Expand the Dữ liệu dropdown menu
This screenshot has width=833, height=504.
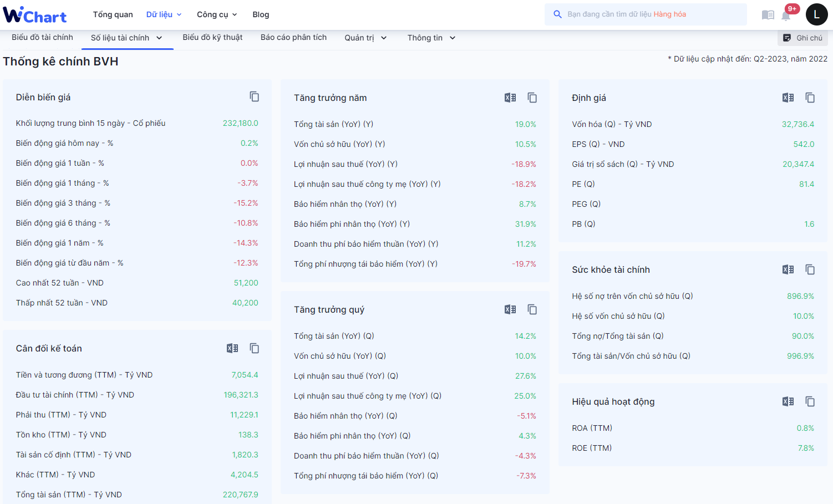coord(164,14)
